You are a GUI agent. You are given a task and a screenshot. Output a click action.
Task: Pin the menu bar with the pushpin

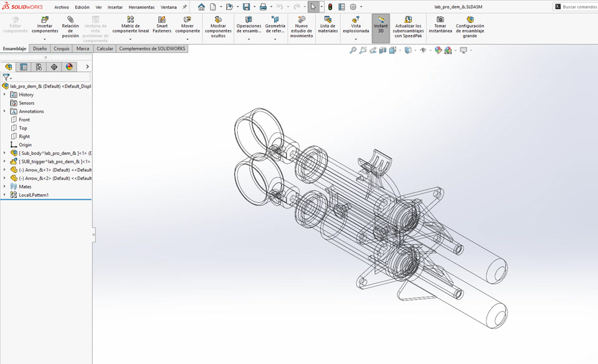click(184, 7)
